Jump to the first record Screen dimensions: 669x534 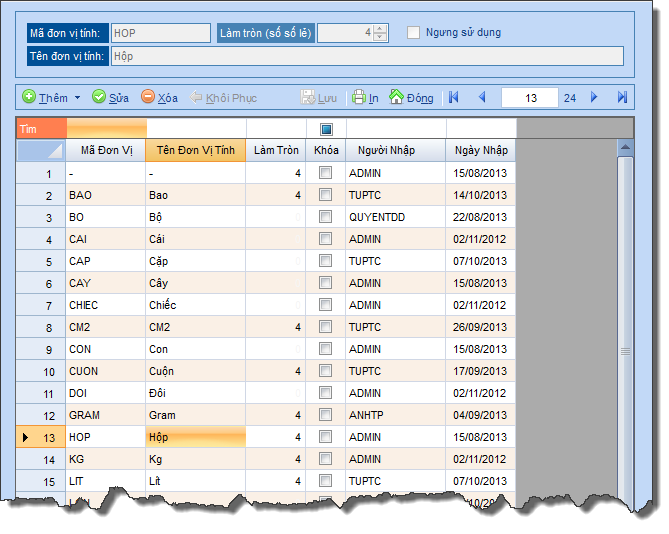(x=454, y=97)
